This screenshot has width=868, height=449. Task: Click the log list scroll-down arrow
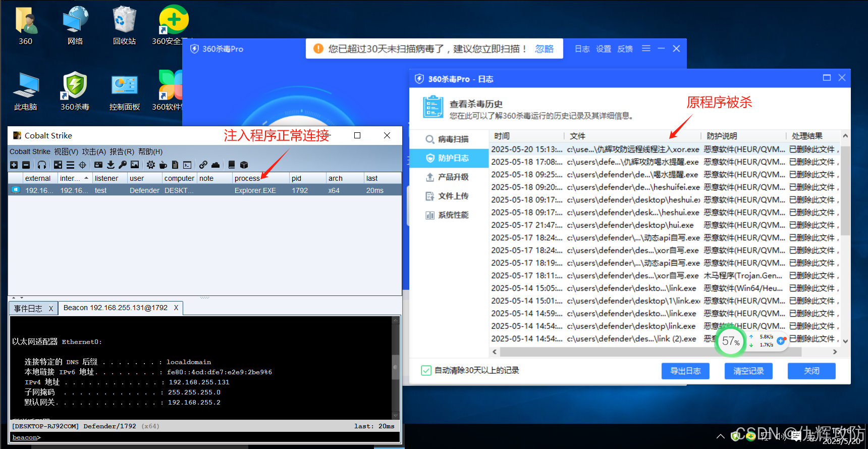tap(845, 341)
